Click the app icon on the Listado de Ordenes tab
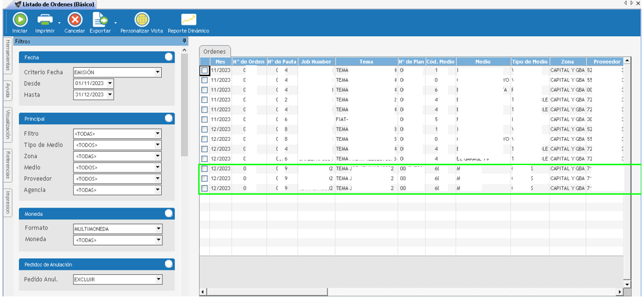Image resolution: width=644 pixels, height=297 pixels. pos(18,4)
